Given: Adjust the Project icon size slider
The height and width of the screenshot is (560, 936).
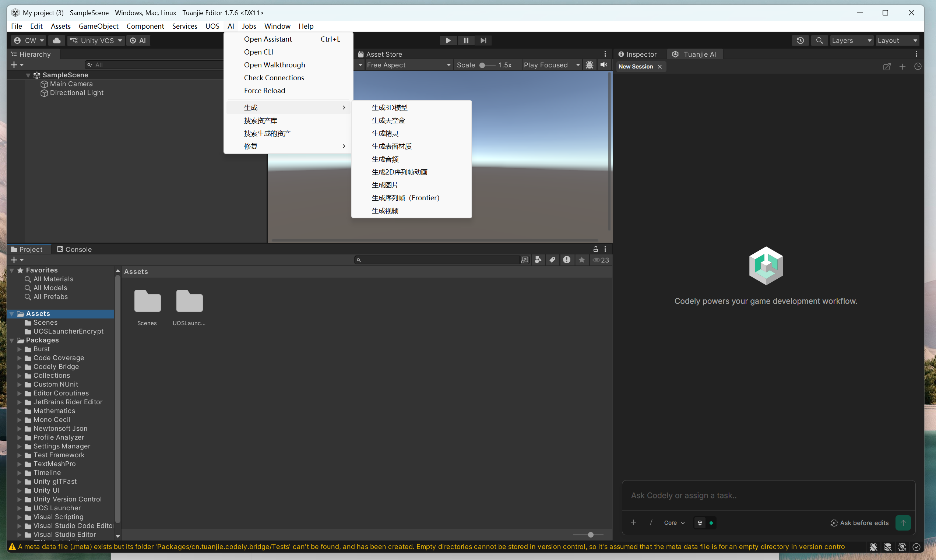Looking at the screenshot, I should (x=588, y=535).
